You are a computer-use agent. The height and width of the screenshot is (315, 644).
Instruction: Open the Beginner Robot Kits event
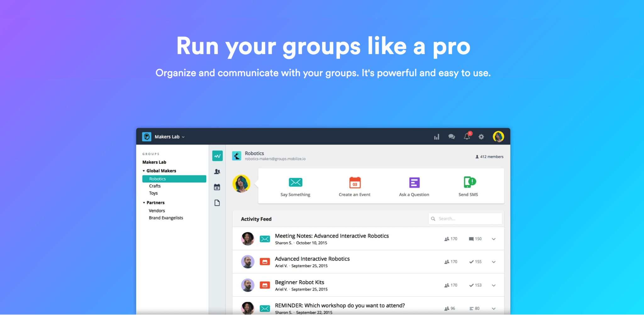pyautogui.click(x=299, y=282)
